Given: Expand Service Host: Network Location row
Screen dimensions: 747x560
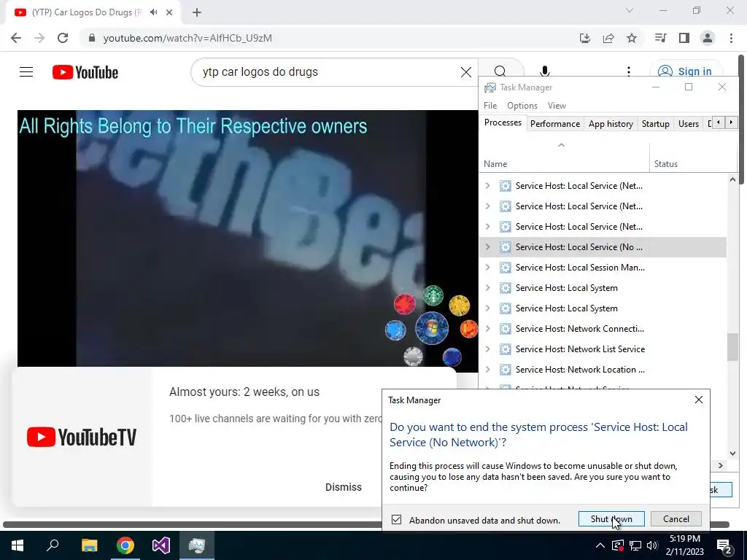Looking at the screenshot, I should 487,370.
